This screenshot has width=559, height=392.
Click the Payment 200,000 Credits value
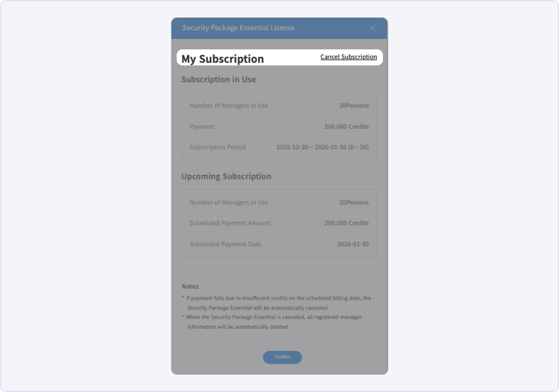346,127
